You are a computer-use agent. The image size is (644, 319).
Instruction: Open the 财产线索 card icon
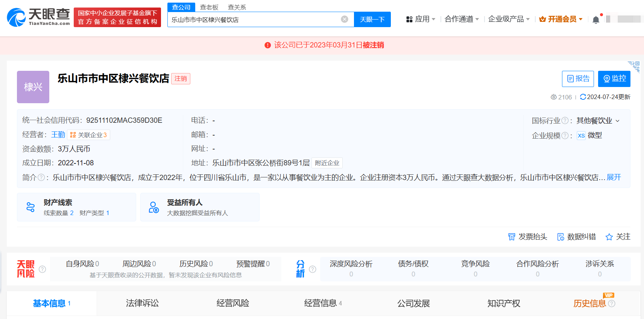tap(30, 207)
